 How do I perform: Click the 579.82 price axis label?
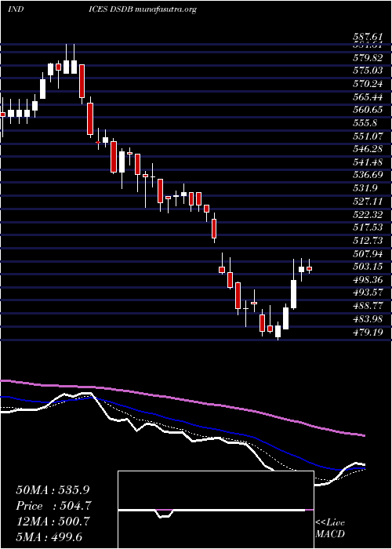tap(368, 58)
